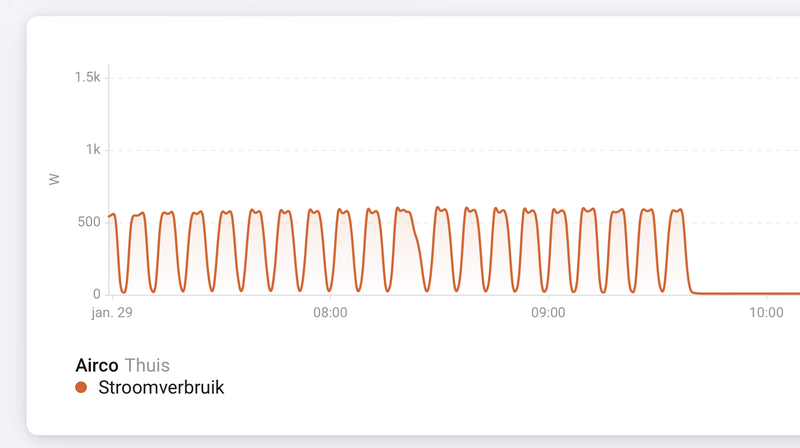Viewport: 800px width, 448px height.
Task: Select the 09:00 time axis label
Action: [548, 313]
